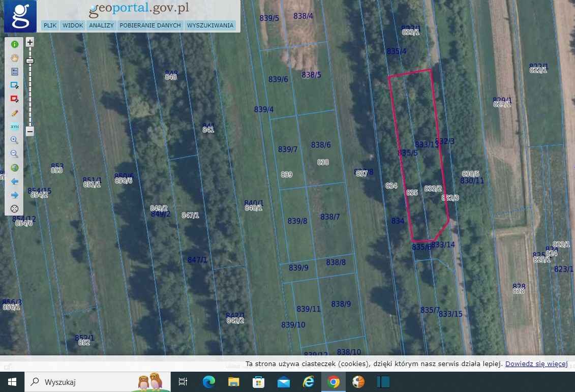Go back using the blue left-arrow icon
The height and width of the screenshot is (392, 575).
pos(15,181)
